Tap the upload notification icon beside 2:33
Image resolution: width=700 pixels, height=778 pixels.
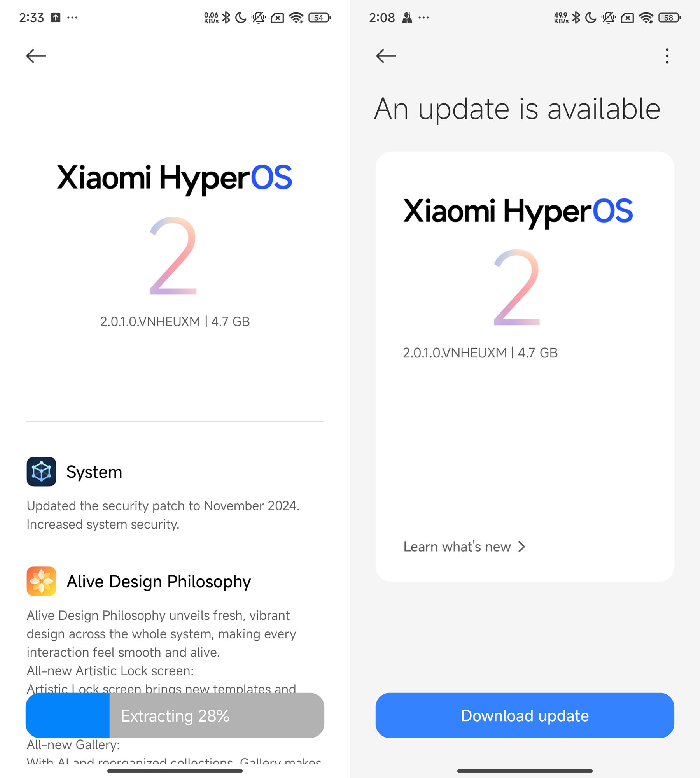tap(56, 18)
